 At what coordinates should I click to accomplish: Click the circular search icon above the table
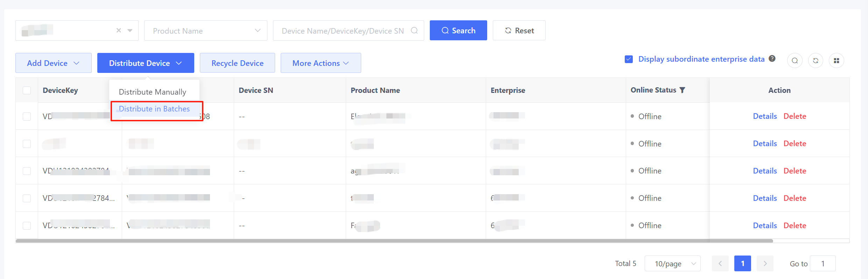tap(794, 61)
